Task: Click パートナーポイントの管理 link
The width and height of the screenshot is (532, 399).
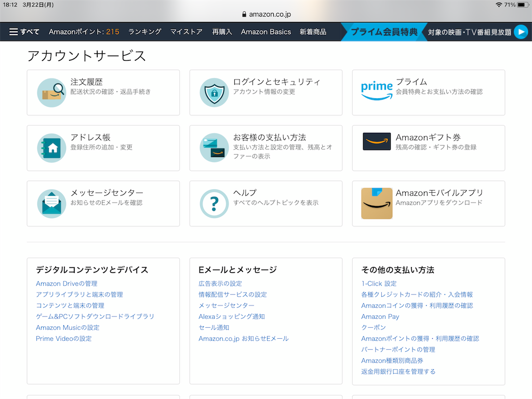Action: click(x=398, y=350)
